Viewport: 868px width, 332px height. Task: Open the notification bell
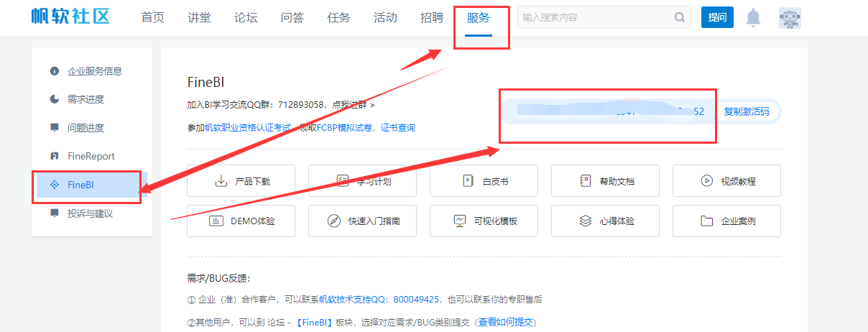[753, 18]
